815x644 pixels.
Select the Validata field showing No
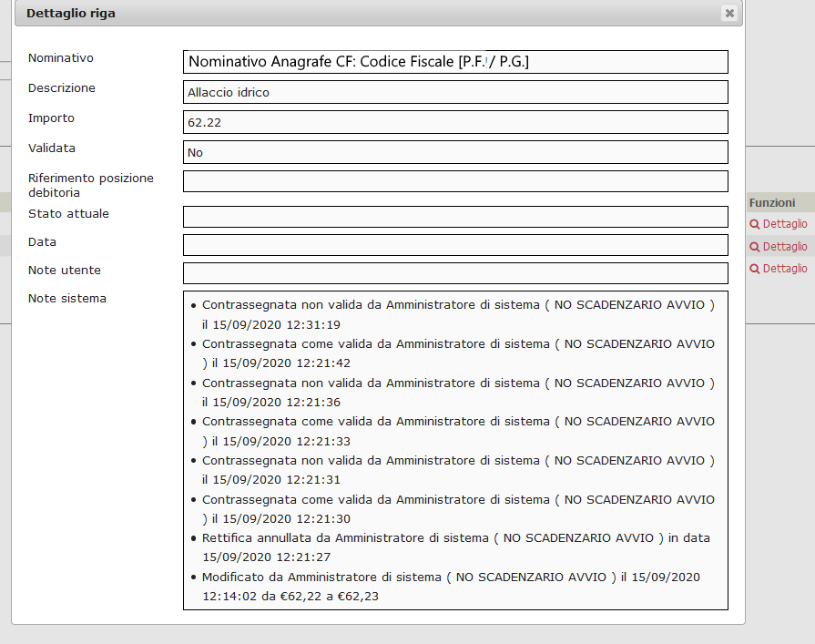[455, 151]
